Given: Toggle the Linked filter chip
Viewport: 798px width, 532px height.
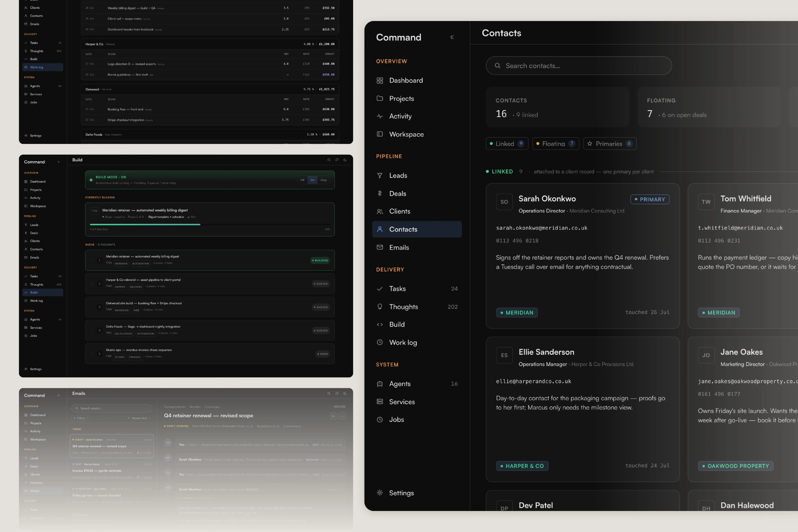Looking at the screenshot, I should [x=507, y=144].
